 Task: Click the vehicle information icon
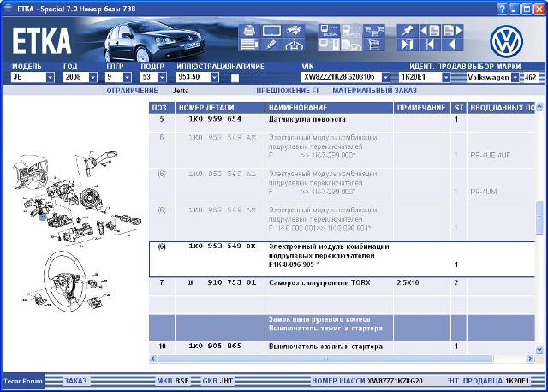293,45
